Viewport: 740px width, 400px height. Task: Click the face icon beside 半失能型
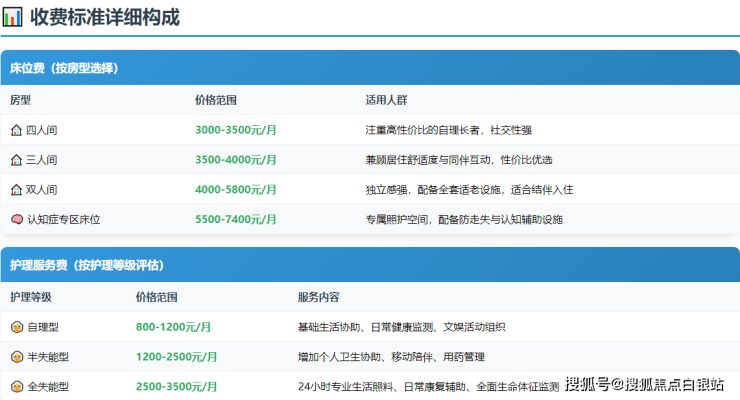click(16, 356)
